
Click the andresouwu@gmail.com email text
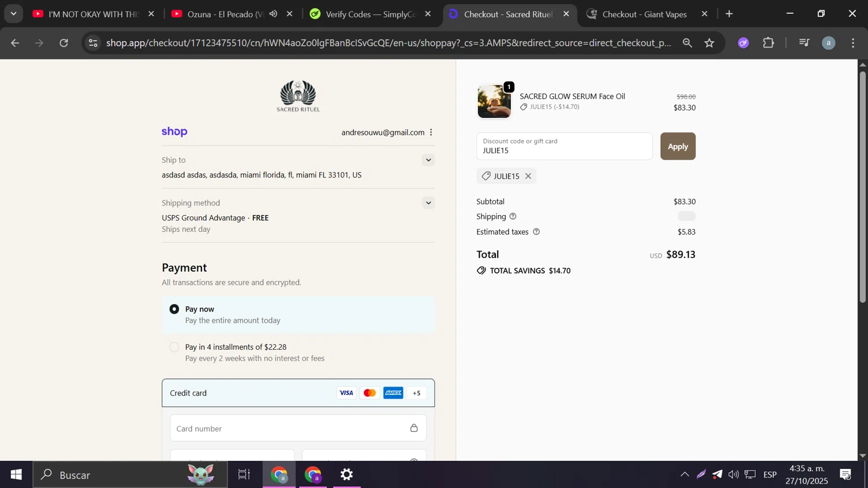383,132
